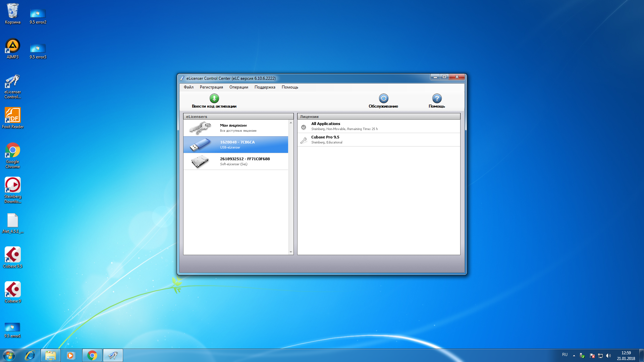The height and width of the screenshot is (362, 644).
Task: Open the Файл menu
Action: [189, 87]
